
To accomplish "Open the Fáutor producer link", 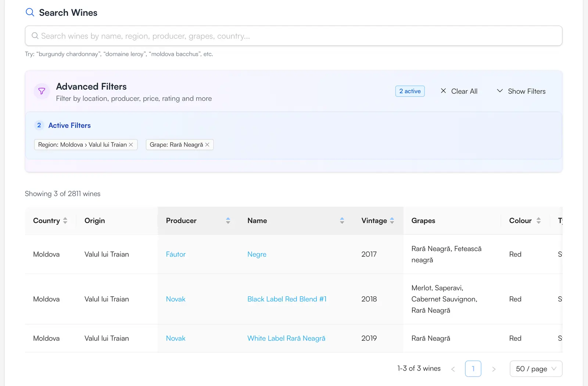I will [176, 254].
